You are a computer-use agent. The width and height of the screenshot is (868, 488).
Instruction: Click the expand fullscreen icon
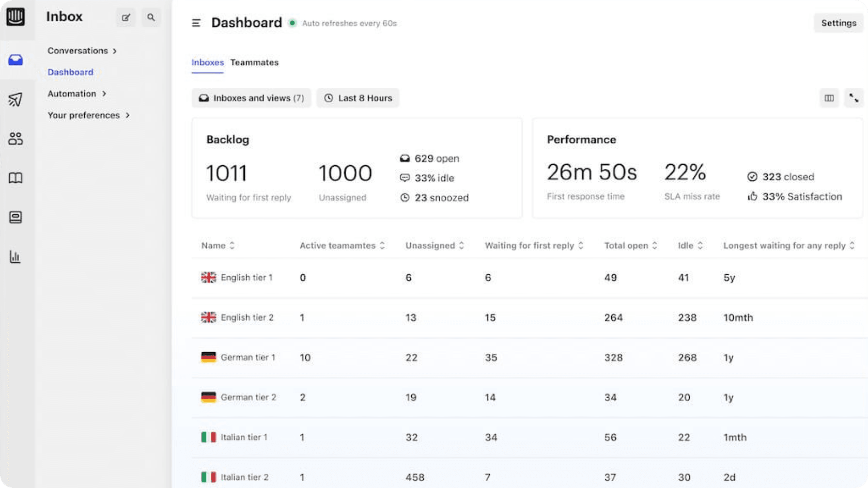[854, 98]
